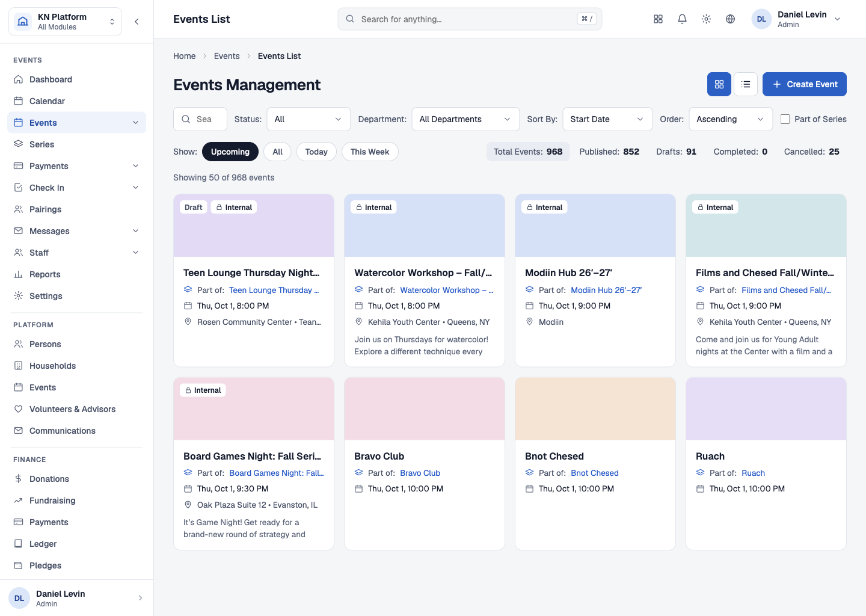866x616 pixels.
Task: Expand the KN Platform module switcher
Action: 65,22
